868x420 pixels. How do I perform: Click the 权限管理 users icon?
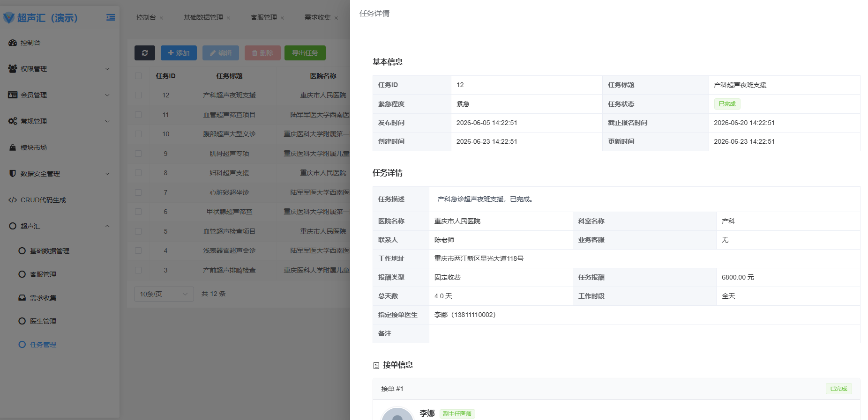pos(13,69)
